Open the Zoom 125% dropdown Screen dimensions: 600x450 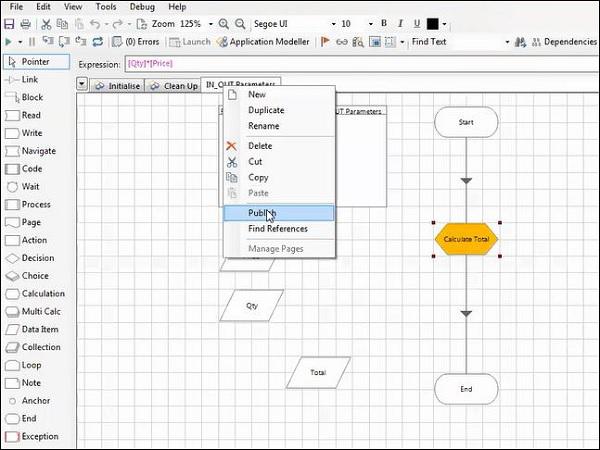coord(210,24)
